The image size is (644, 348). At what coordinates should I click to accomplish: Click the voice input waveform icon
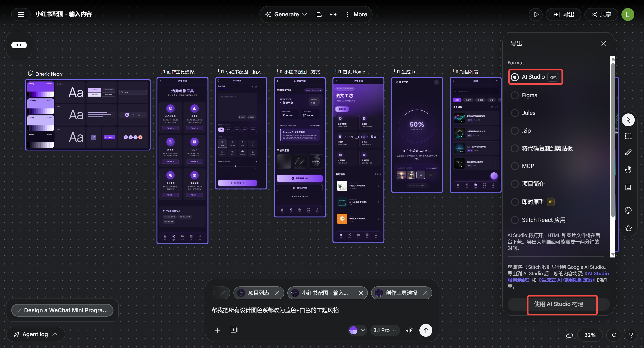(x=410, y=330)
